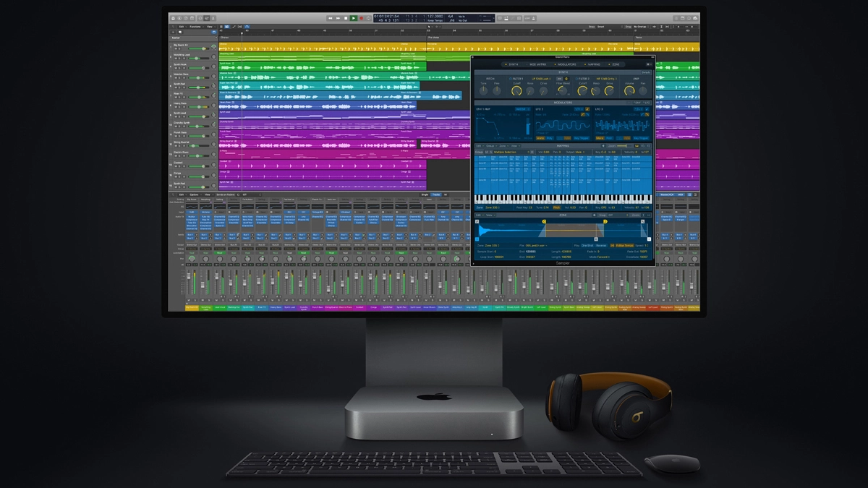Click the Master/VCA filter button in Mixer
This screenshot has height=488, width=868.
coord(666,194)
